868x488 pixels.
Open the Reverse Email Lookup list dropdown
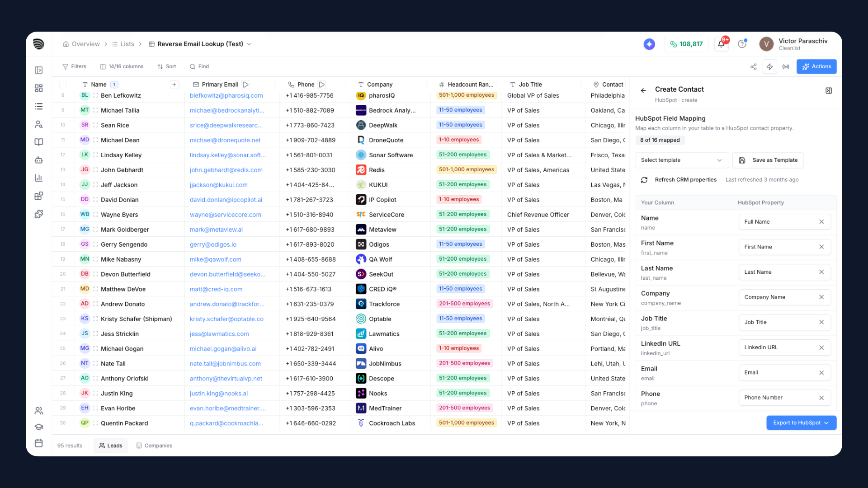point(249,44)
